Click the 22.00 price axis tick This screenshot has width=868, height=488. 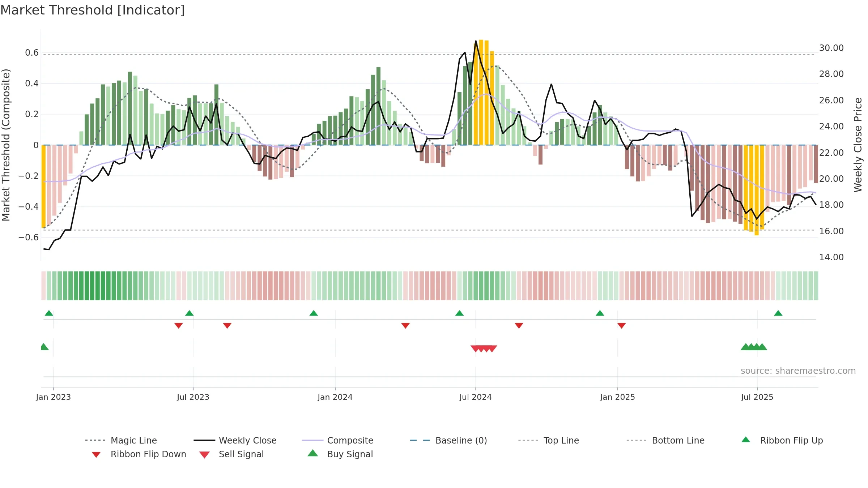pyautogui.click(x=831, y=153)
